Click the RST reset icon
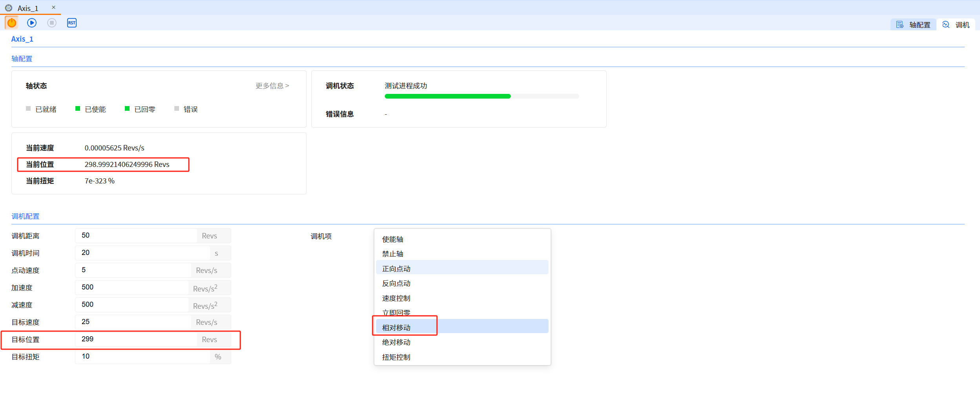980x405 pixels. coord(72,23)
